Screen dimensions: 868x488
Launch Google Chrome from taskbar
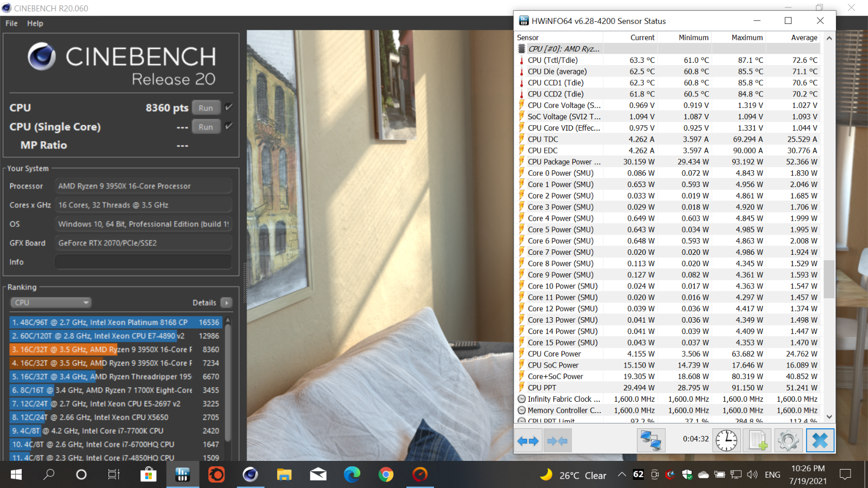pos(386,475)
